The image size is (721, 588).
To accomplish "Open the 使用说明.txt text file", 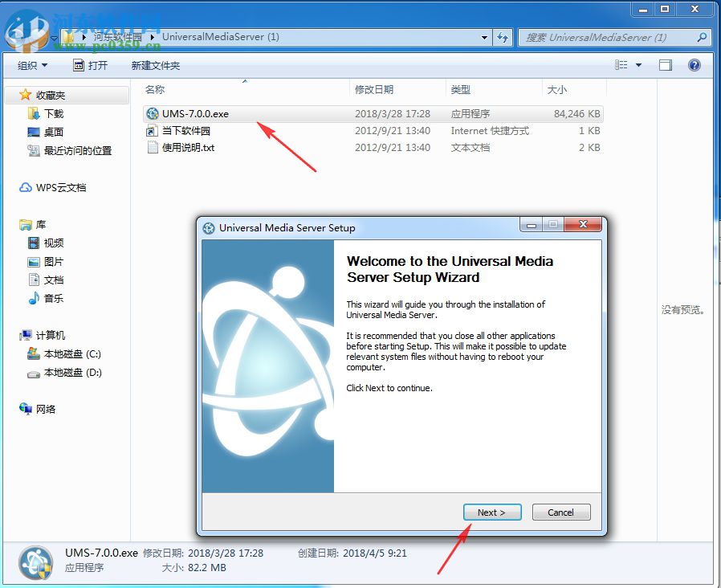I will (184, 147).
